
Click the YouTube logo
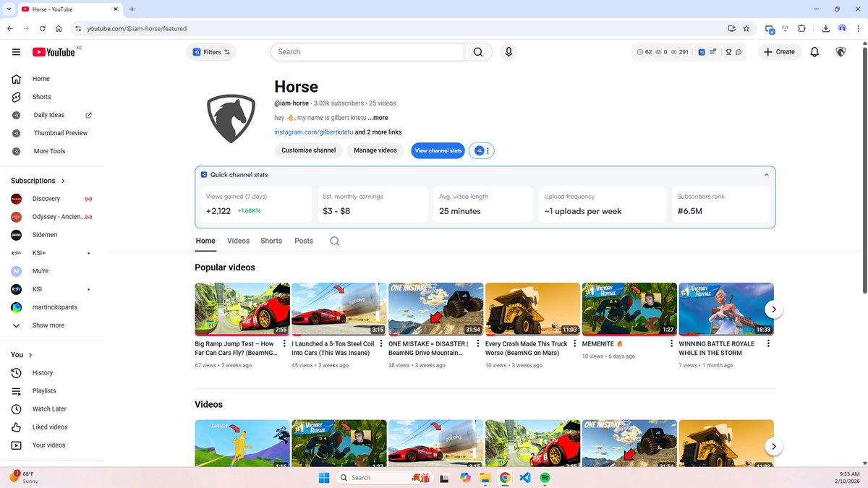(x=54, y=52)
